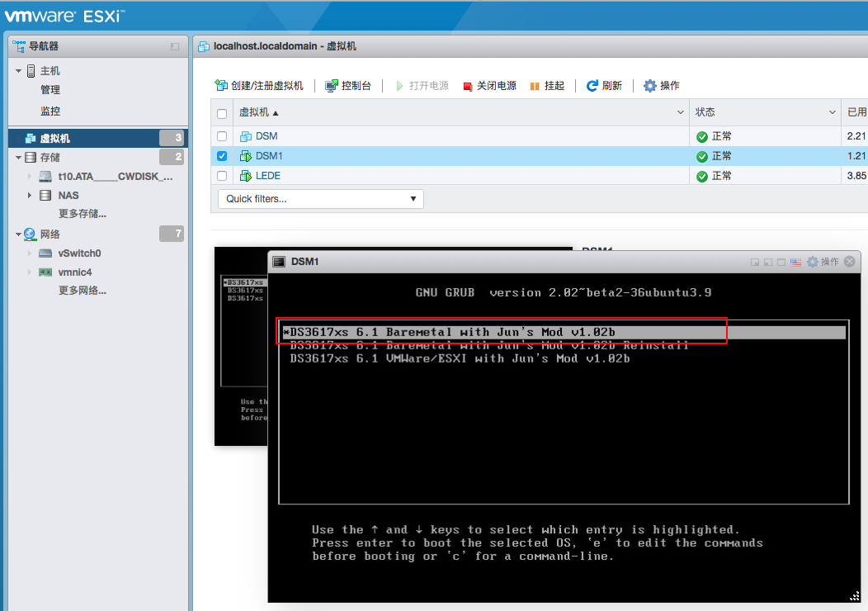Open the DSM1 virtual machine link
Screen dimensions: 868x611
click(x=269, y=156)
